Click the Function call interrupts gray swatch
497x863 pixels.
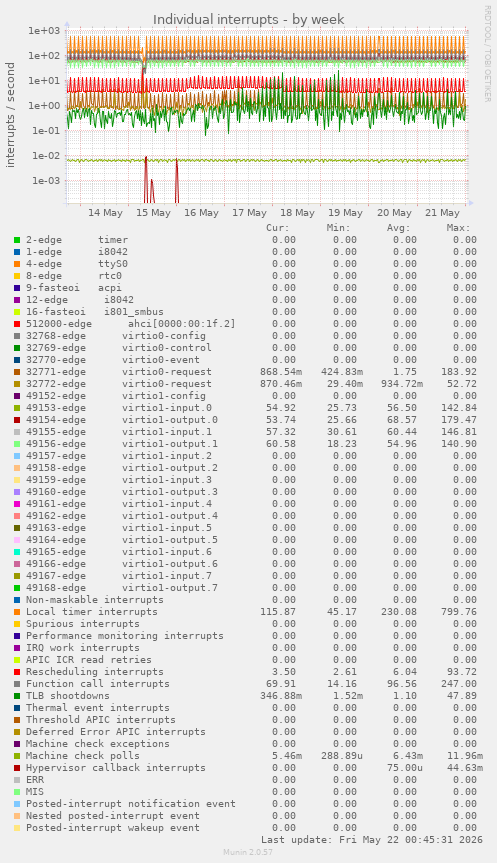click(x=17, y=684)
